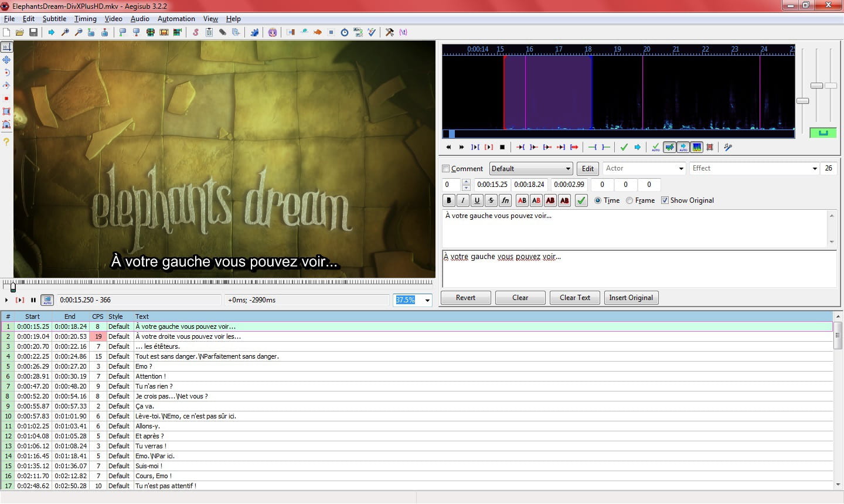Click the Clear button
The width and height of the screenshot is (844, 504).
click(x=520, y=298)
